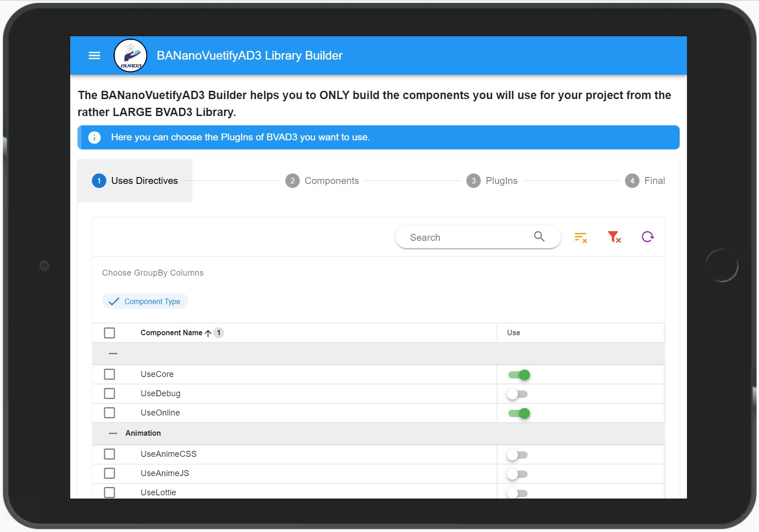The width and height of the screenshot is (759, 532).
Task: Select the Uses Directives step
Action: [135, 181]
